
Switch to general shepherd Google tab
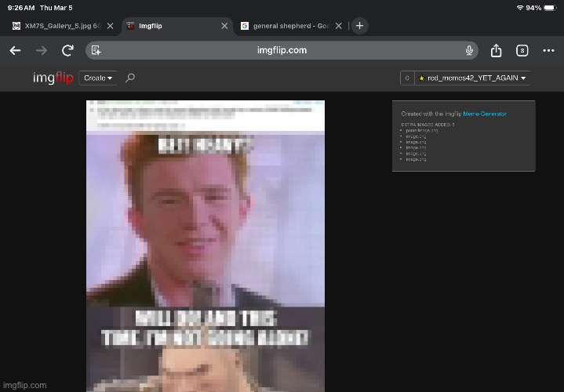pyautogui.click(x=291, y=26)
